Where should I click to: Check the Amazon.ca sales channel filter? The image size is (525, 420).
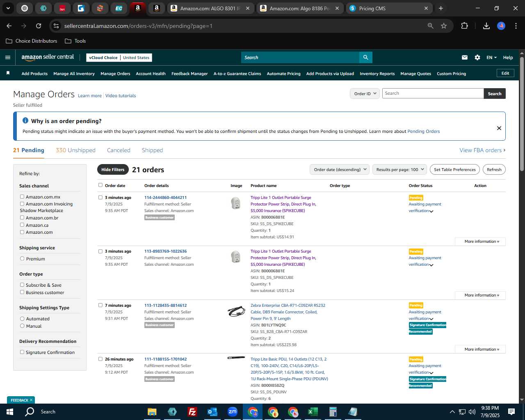coord(22,225)
